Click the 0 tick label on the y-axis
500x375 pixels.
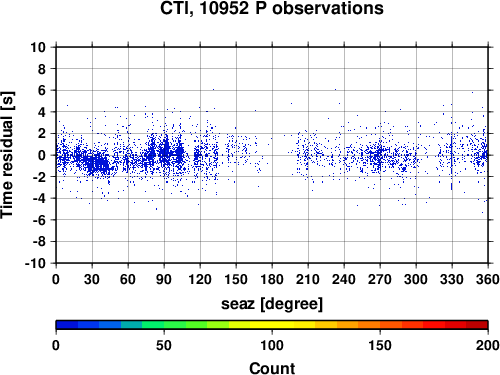click(x=42, y=155)
